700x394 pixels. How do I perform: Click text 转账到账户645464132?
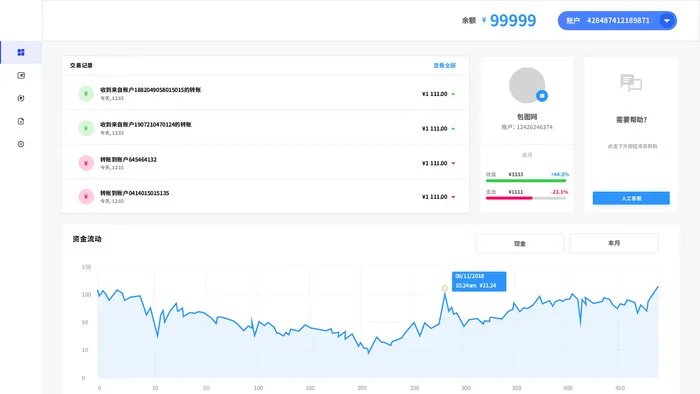pyautogui.click(x=128, y=159)
